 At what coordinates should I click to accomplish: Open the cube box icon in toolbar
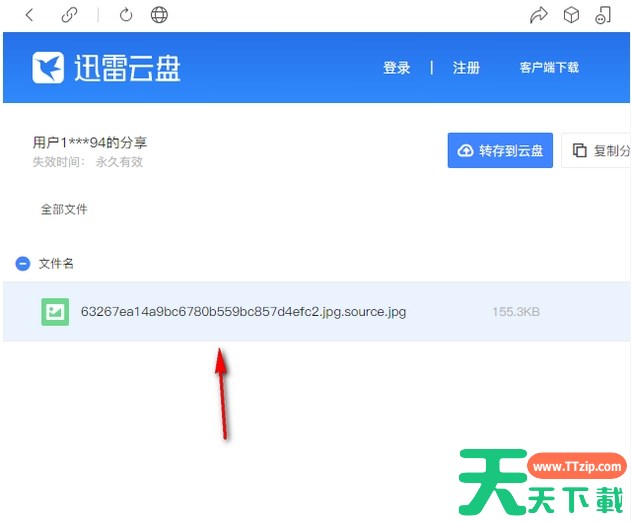[x=571, y=15]
